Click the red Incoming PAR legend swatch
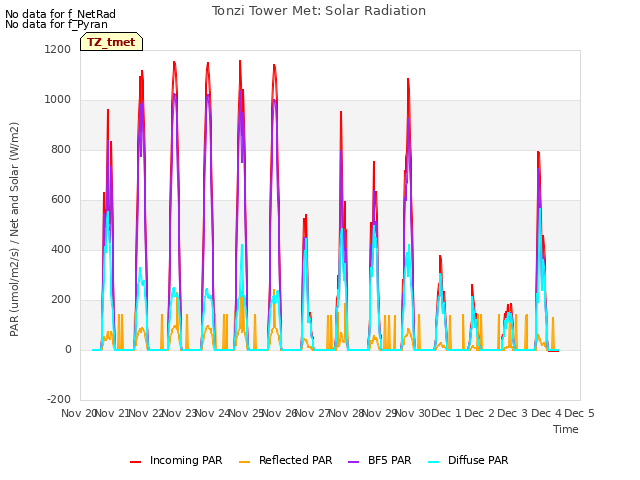 tap(136, 462)
